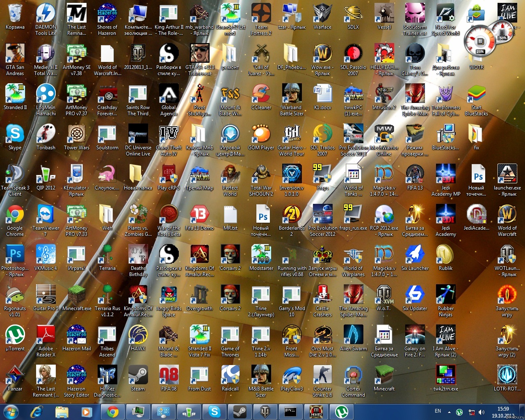Click the EN language indicator
525x420 pixels.
point(438,411)
